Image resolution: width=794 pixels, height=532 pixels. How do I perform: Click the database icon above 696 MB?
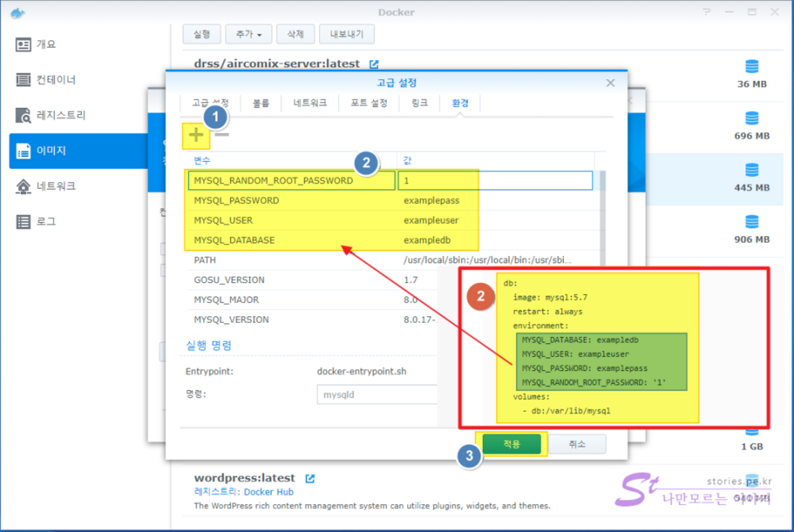pos(751,118)
